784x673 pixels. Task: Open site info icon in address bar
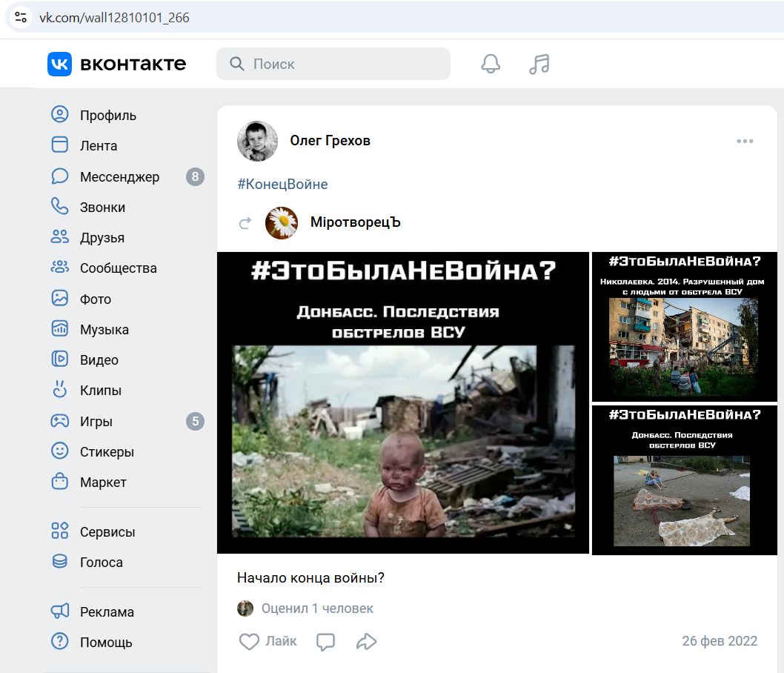coord(21,17)
